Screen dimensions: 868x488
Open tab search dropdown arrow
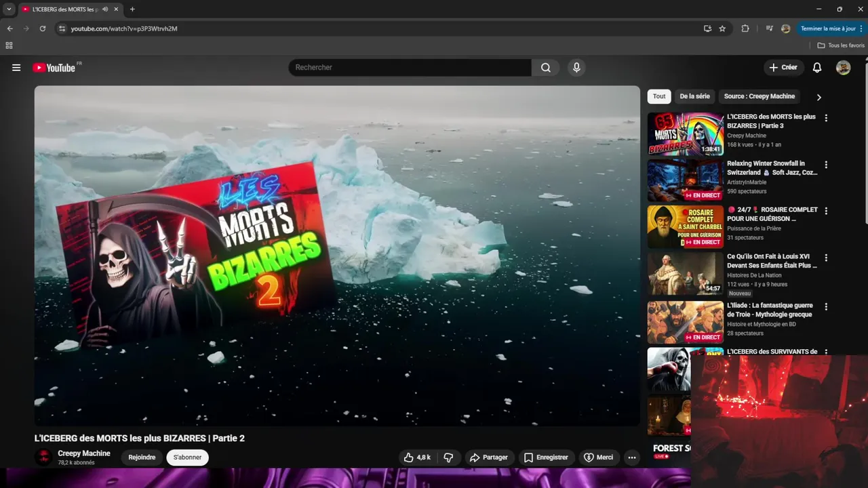click(x=9, y=9)
